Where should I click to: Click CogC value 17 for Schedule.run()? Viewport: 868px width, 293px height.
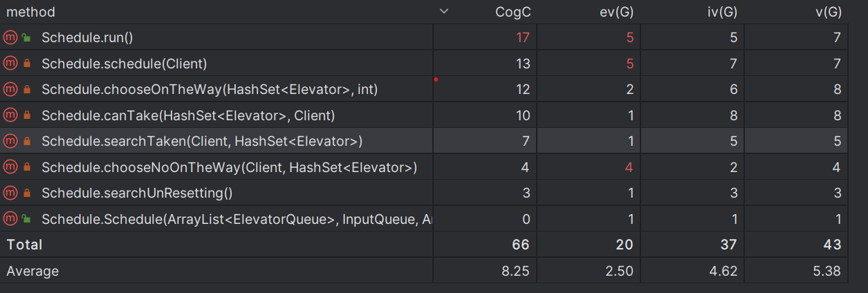523,37
